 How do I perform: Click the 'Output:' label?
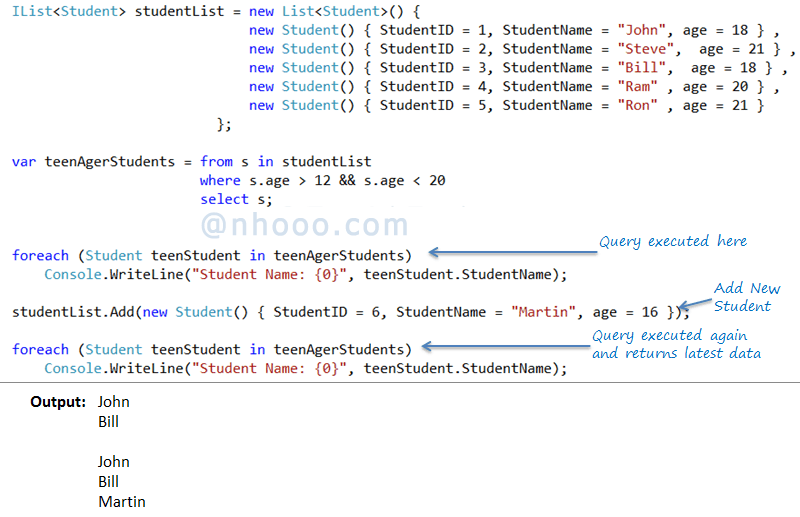click(x=62, y=402)
